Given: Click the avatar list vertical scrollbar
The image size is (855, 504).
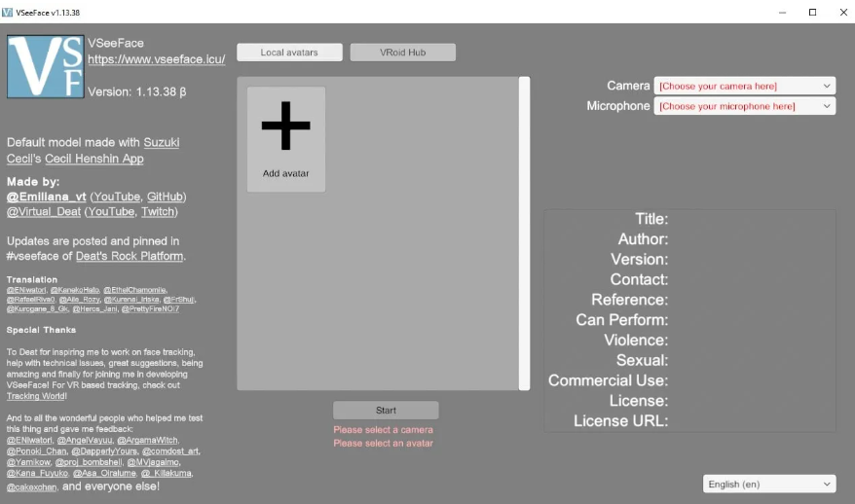Looking at the screenshot, I should click(524, 234).
